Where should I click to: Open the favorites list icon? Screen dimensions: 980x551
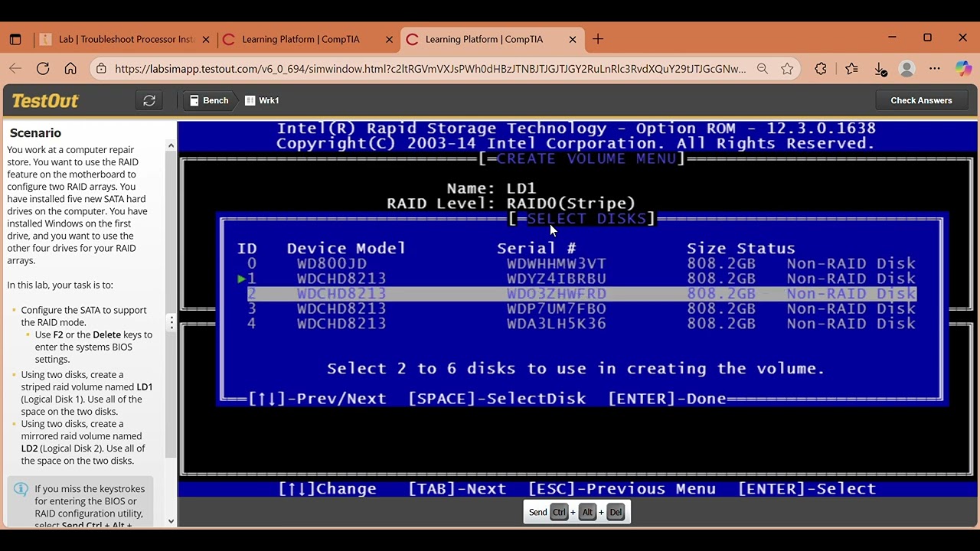coord(851,69)
